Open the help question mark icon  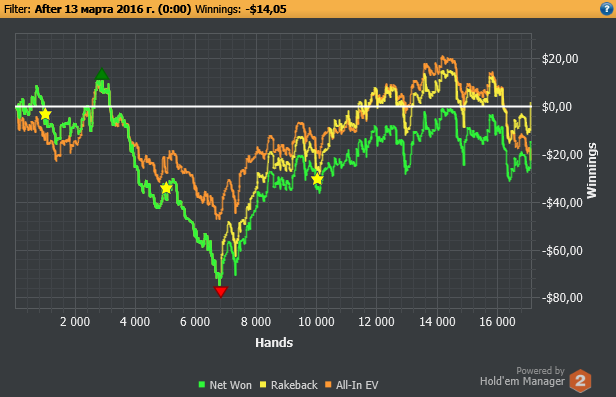point(607,9)
